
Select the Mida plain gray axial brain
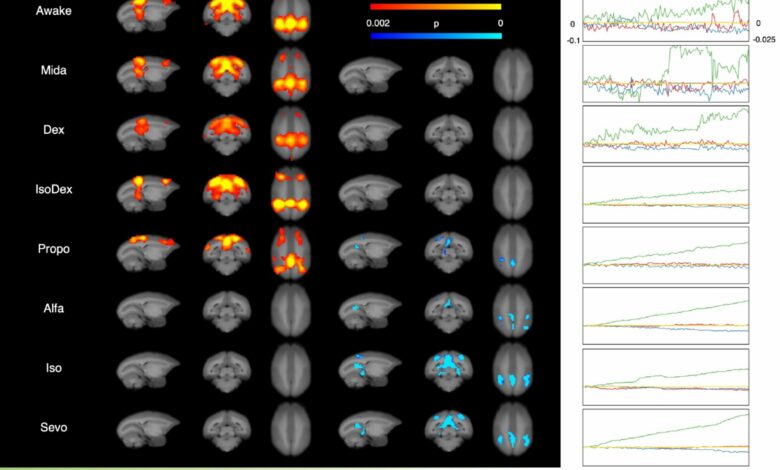pyautogui.click(x=513, y=75)
